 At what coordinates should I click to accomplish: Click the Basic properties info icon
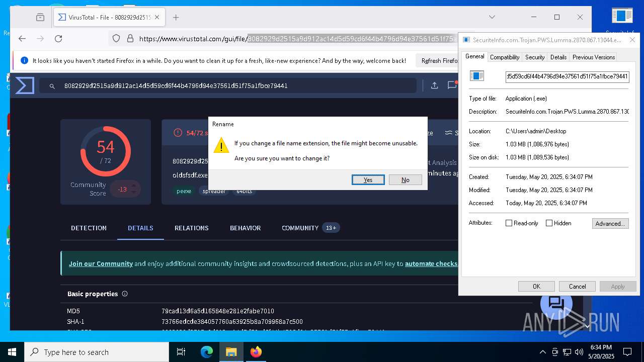tap(125, 294)
